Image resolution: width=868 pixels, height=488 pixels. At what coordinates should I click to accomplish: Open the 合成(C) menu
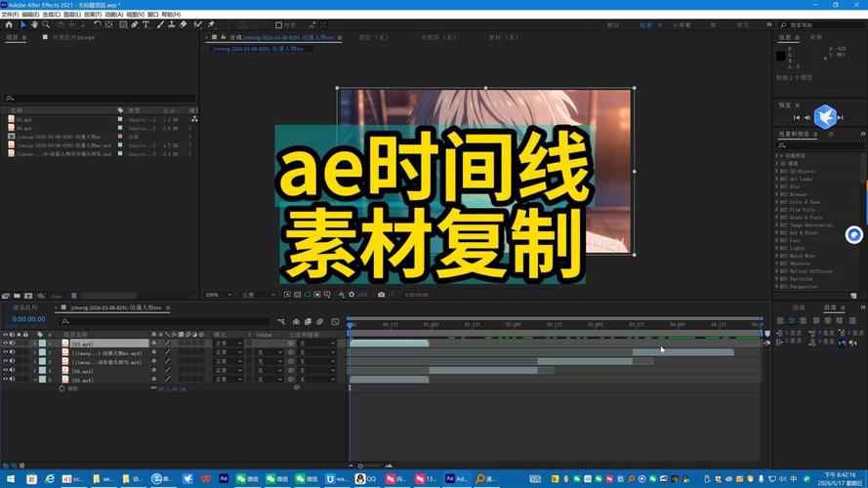(x=52, y=15)
